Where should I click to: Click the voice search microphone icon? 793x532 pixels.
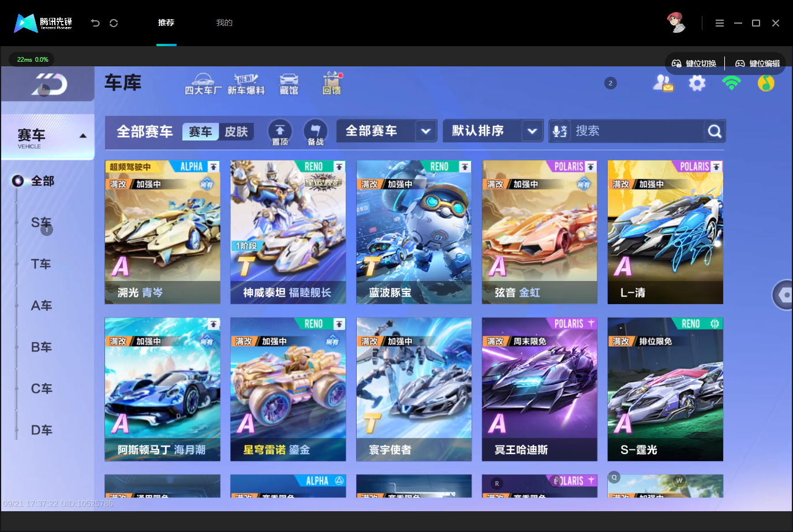pos(560,132)
